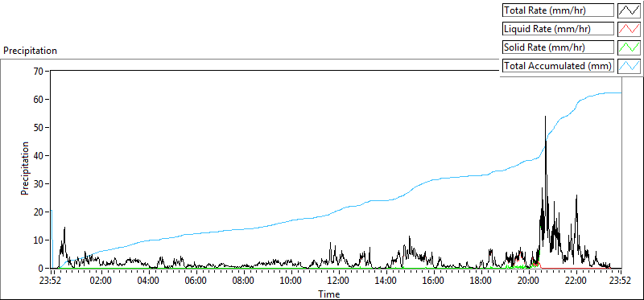Click the 06:00 time axis label
Image resolution: width=644 pixels, height=300 pixels.
[x=196, y=282]
